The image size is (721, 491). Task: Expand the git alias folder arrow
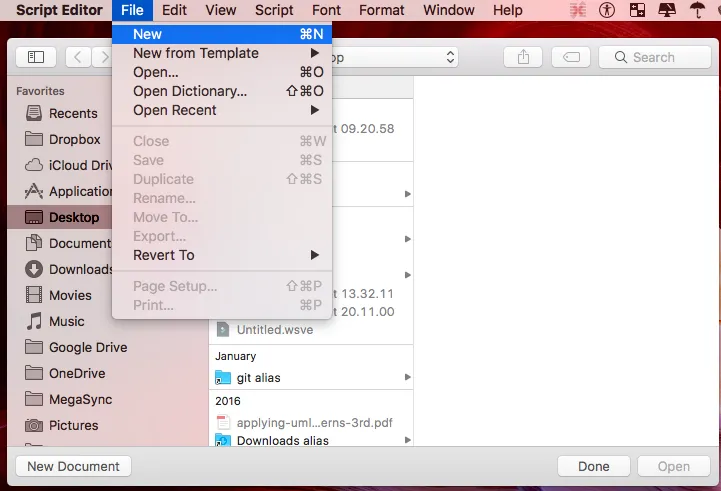[x=407, y=377]
